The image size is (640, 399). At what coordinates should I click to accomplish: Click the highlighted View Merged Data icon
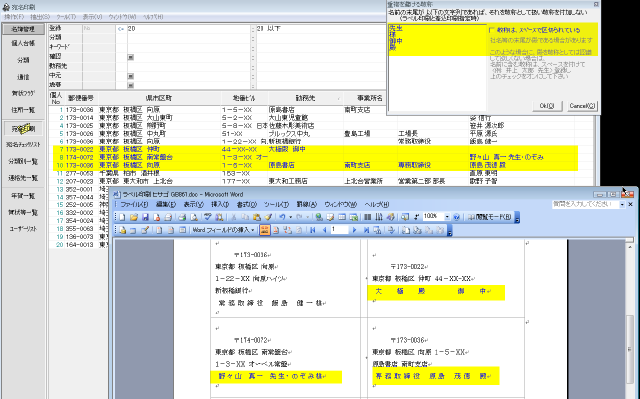point(264,230)
